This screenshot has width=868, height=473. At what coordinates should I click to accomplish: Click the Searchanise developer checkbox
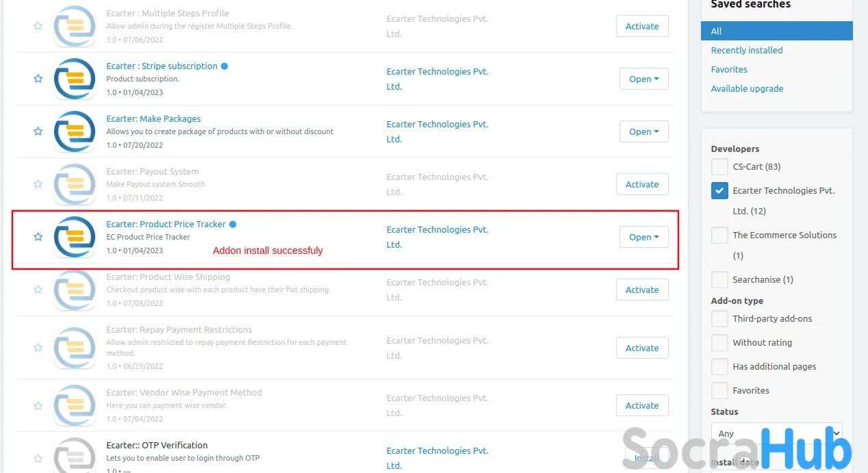pos(719,280)
